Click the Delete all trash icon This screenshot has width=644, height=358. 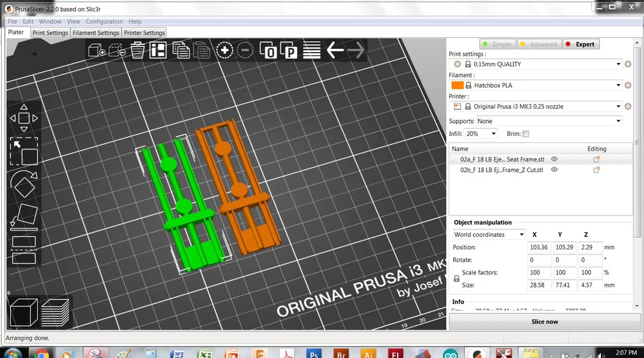138,50
